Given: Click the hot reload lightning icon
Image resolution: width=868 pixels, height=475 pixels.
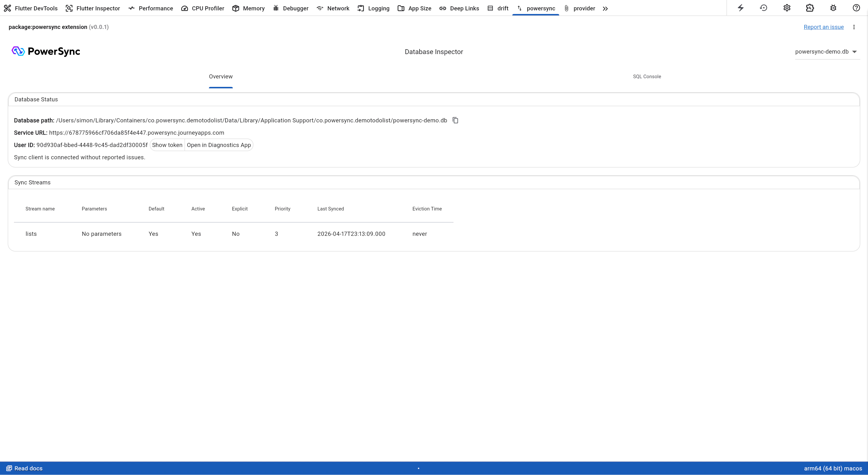Looking at the screenshot, I should pyautogui.click(x=741, y=8).
